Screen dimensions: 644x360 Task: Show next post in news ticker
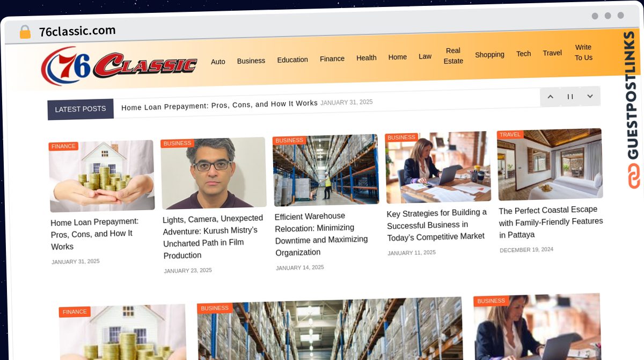pos(590,96)
